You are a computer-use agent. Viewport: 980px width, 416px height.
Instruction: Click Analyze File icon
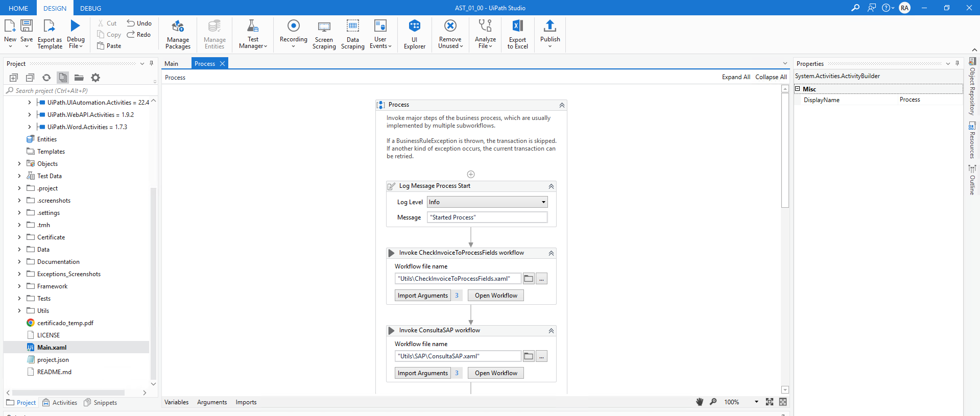(x=485, y=26)
